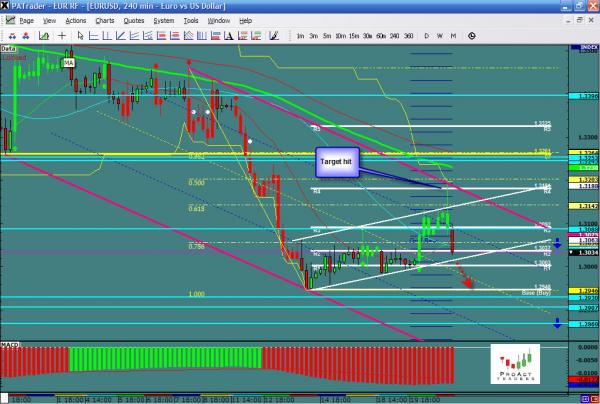Select the 1m timeframe button

[301, 35]
